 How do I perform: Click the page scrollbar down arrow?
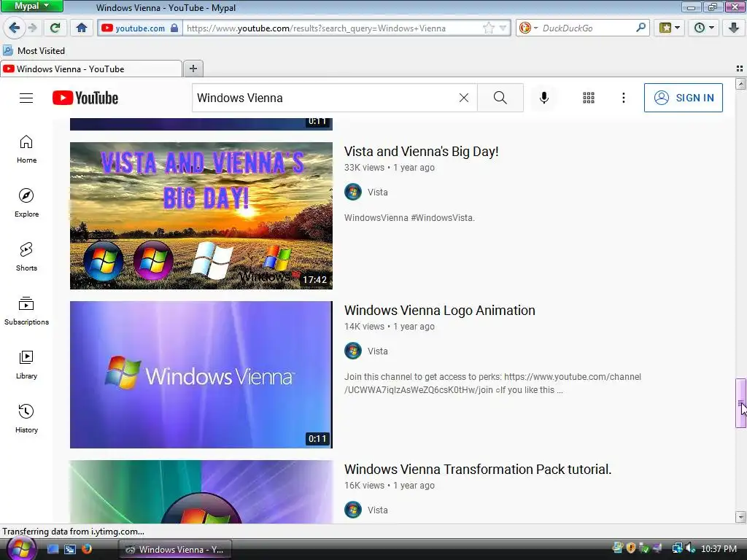point(740,517)
